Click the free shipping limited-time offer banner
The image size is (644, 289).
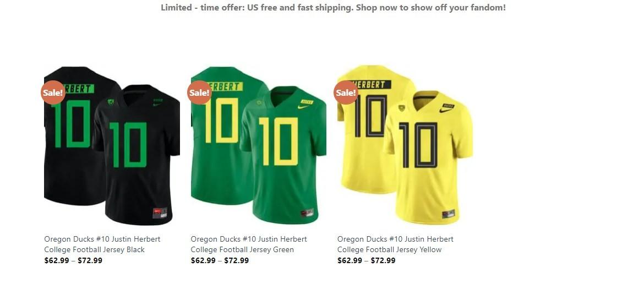[x=333, y=7]
